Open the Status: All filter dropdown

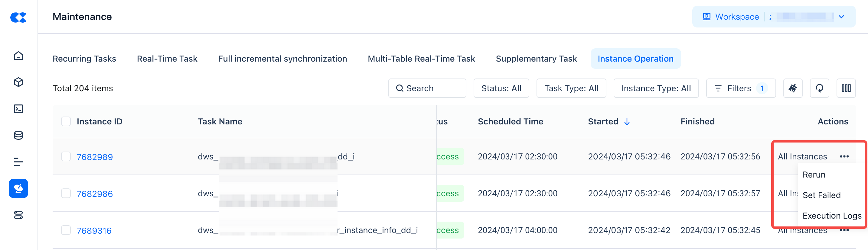point(501,88)
